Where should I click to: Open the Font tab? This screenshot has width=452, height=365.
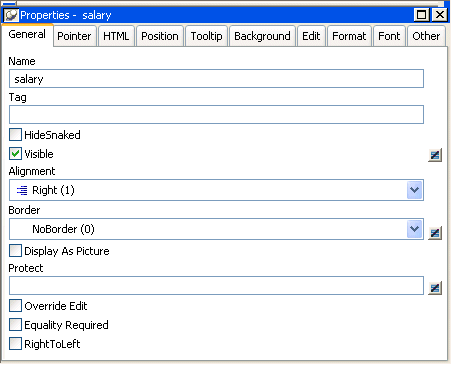coord(389,36)
